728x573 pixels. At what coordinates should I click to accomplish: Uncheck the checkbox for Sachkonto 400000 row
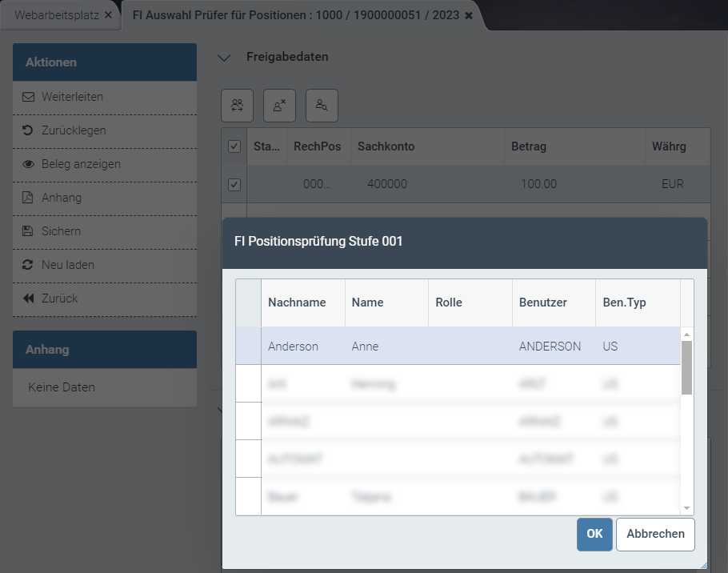234,184
